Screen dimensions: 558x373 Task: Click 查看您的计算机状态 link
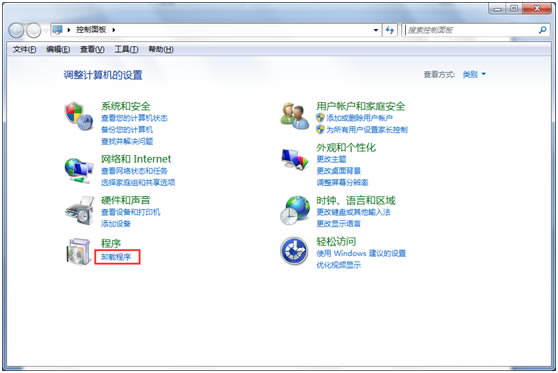point(134,118)
